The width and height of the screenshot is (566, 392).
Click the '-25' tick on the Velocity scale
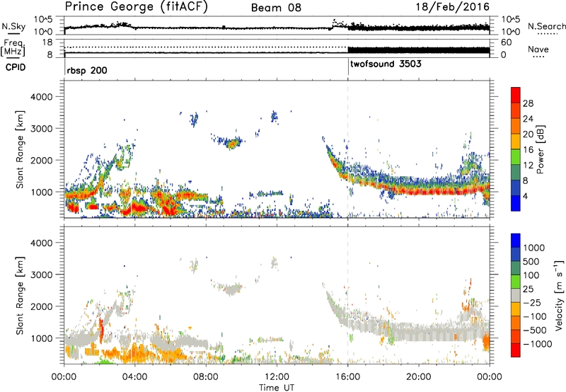(x=532, y=302)
